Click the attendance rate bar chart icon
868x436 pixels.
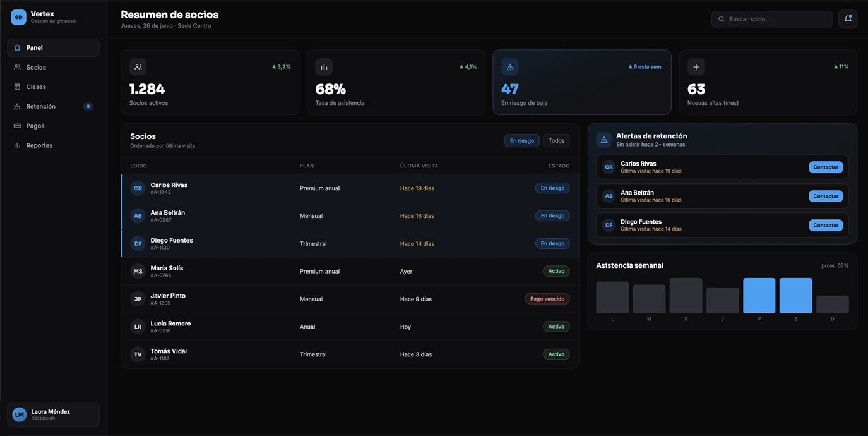coord(324,67)
